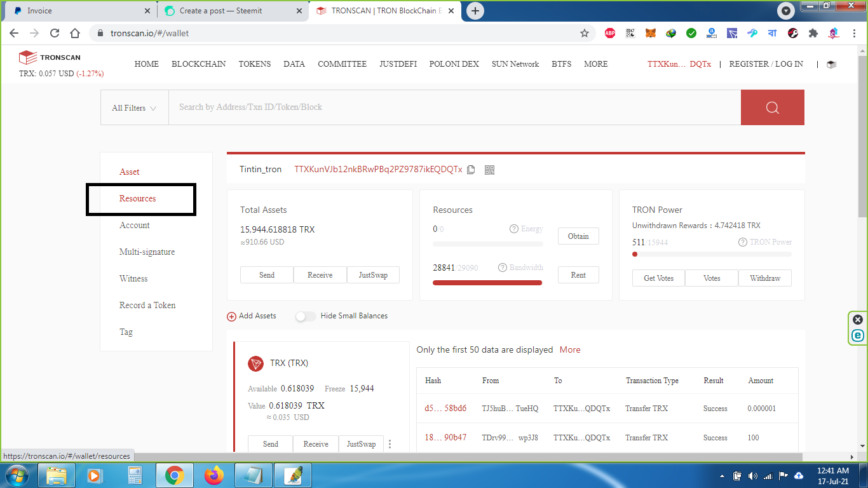Click the cube icon next to Register / Log In
The width and height of the screenshot is (868, 488).
point(831,64)
